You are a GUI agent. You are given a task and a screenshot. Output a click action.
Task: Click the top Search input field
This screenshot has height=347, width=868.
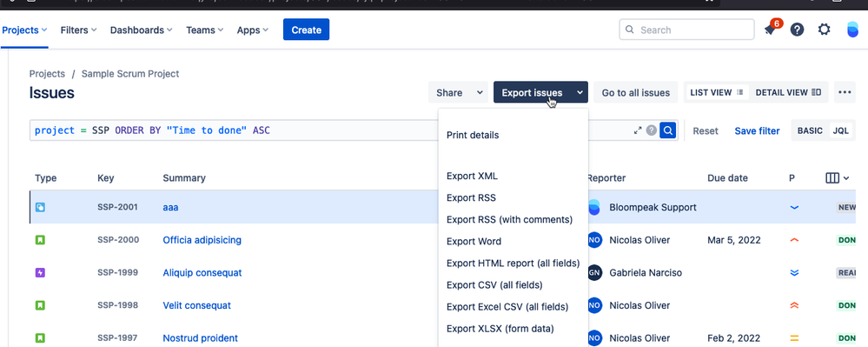pyautogui.click(x=686, y=30)
